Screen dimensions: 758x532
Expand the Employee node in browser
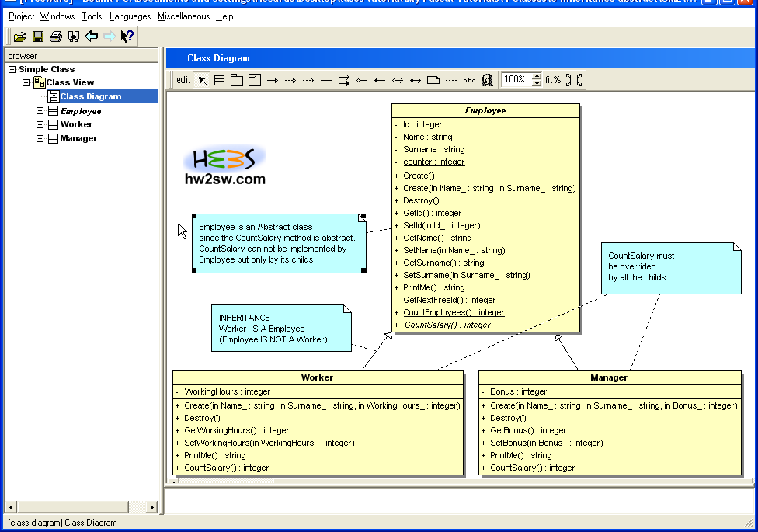coord(40,111)
